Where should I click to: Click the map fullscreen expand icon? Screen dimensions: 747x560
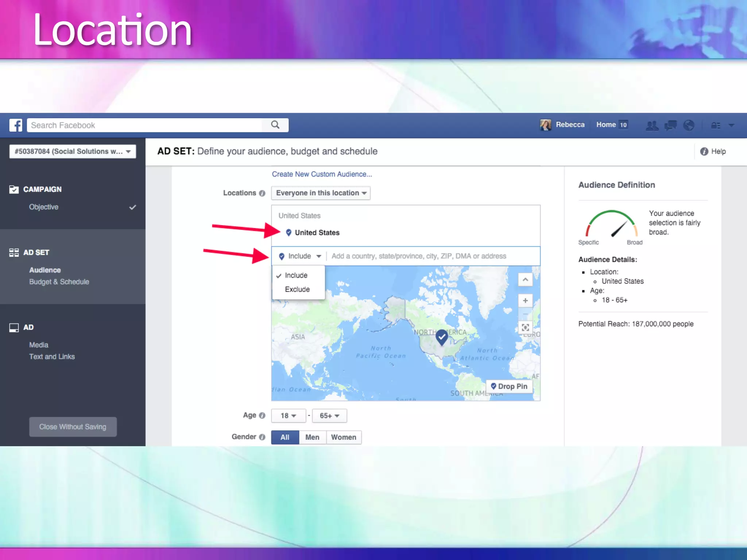[525, 327]
